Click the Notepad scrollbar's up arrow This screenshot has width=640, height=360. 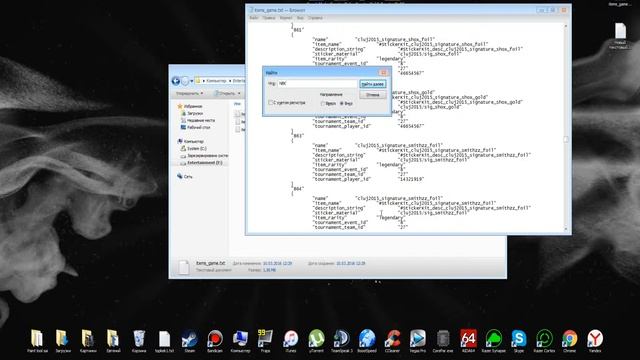click(566, 26)
